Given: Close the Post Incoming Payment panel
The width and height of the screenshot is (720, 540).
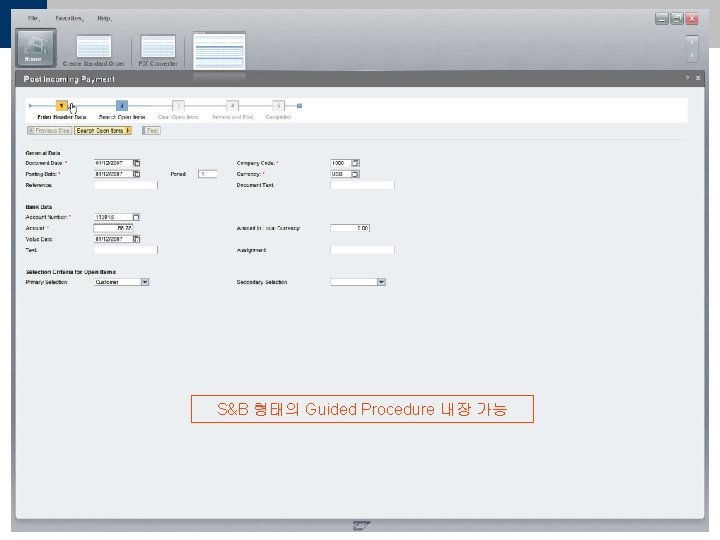Looking at the screenshot, I should pyautogui.click(x=698, y=78).
